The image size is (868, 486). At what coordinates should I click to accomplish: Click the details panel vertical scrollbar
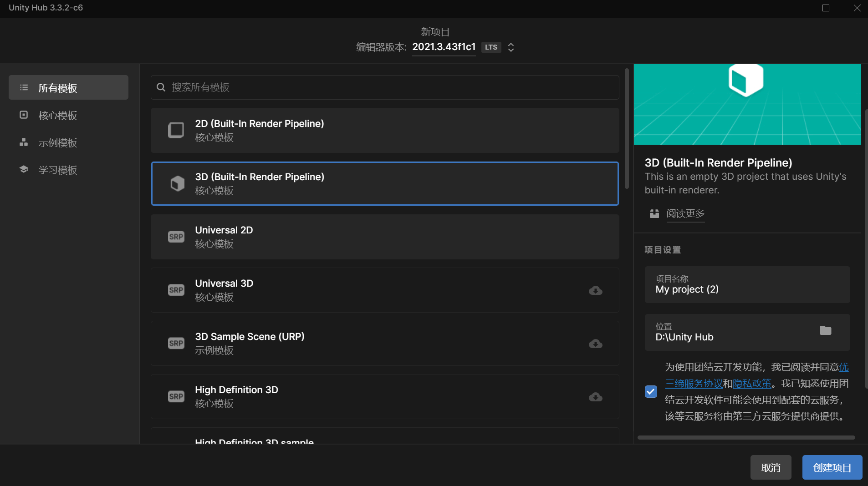(x=866, y=248)
